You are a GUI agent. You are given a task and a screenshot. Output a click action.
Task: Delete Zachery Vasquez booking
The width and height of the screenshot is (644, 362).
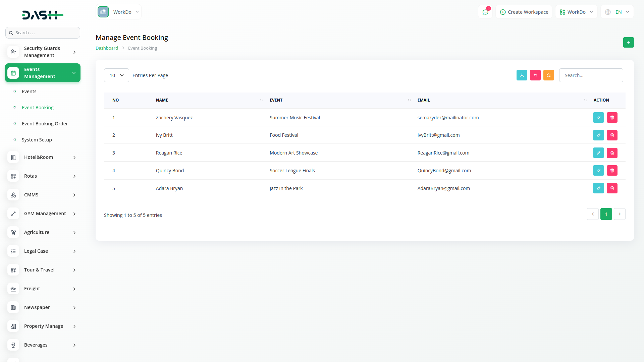click(612, 118)
